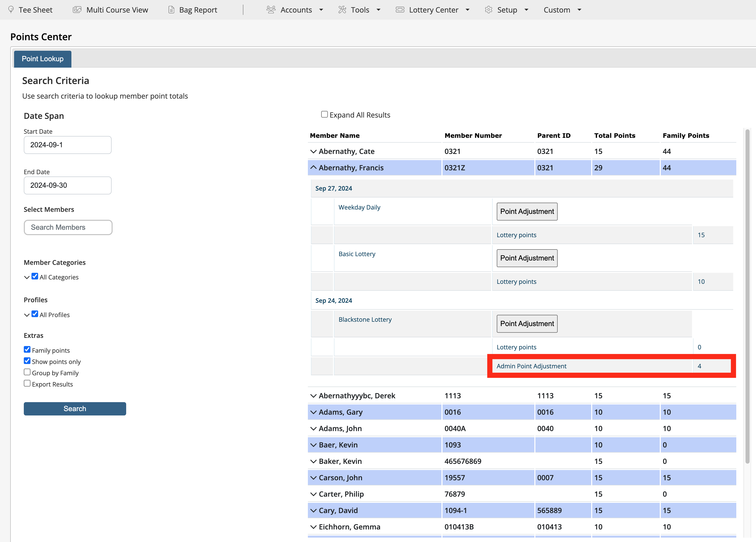Click the Tee Sheet golf tee icon
The height and width of the screenshot is (542, 756).
click(11, 10)
